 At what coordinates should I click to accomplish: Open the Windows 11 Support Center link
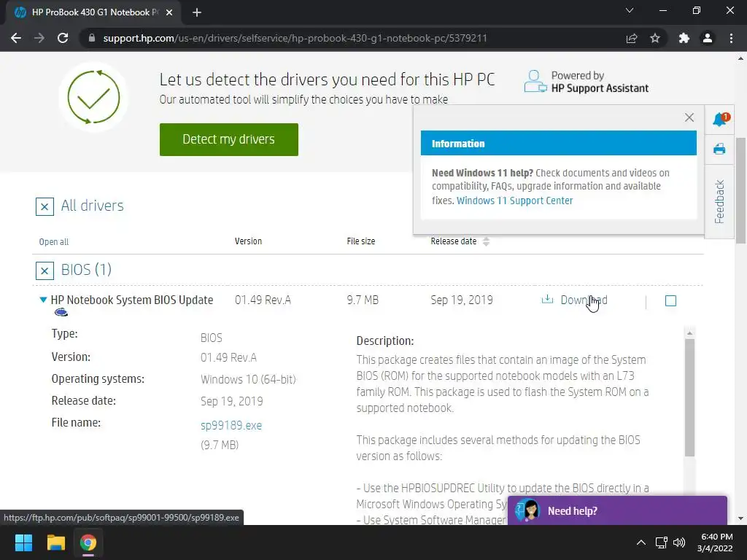[514, 201]
